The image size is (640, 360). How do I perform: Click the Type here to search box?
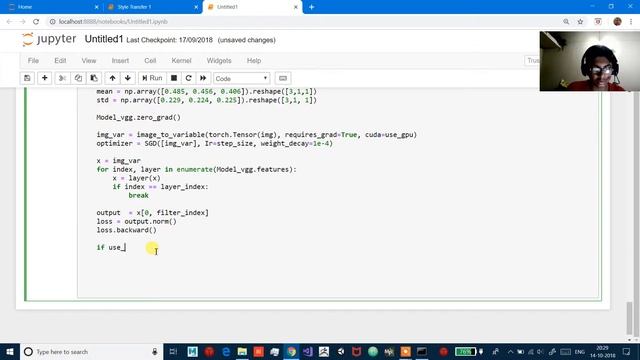(91, 351)
